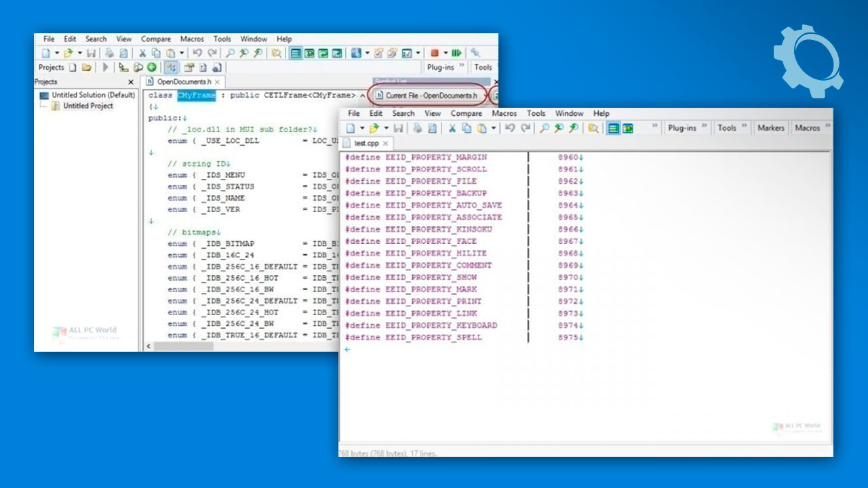Image resolution: width=868 pixels, height=488 pixels.
Task: Click New file icon in OpenDocuments.h window
Action: (46, 53)
